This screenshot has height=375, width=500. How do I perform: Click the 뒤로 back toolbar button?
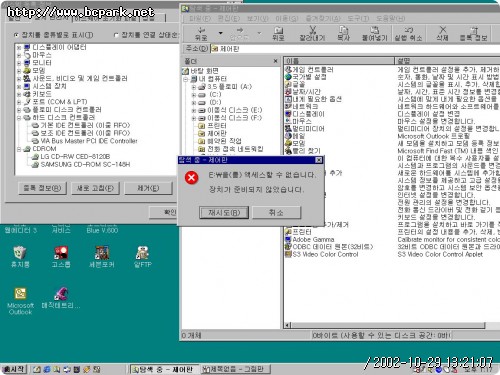[x=201, y=34]
